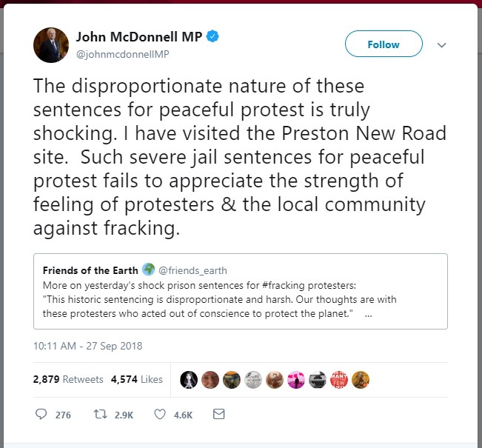
Task: Open tweet options chevron menu
Action: coord(441,45)
